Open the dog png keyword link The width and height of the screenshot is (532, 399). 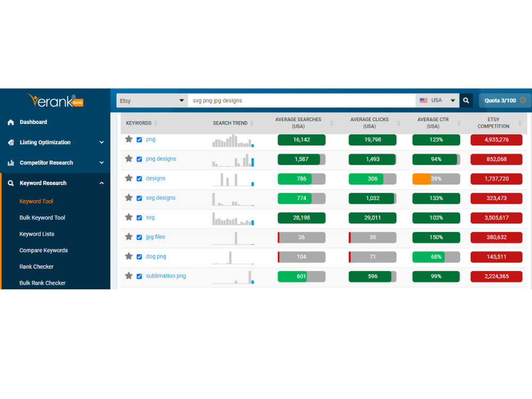pos(156,256)
